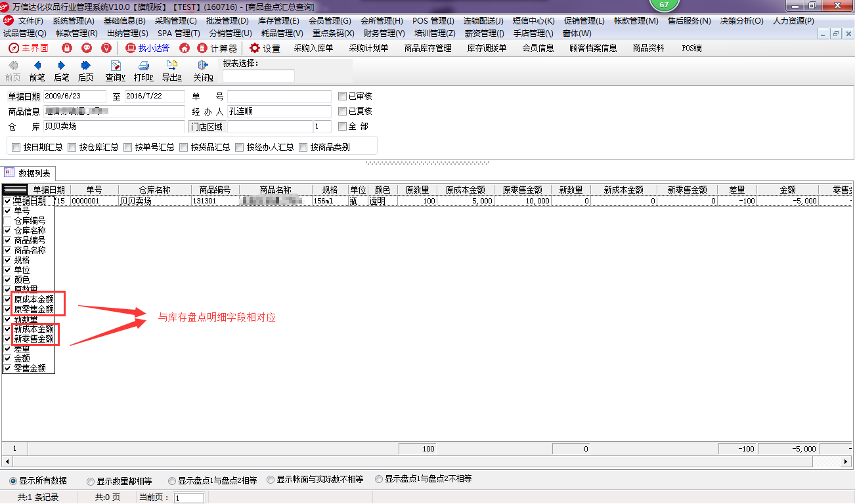Viewport: 855px width, 504px height.
Task: Open 顾客档案信息 shortcut
Action: point(593,48)
